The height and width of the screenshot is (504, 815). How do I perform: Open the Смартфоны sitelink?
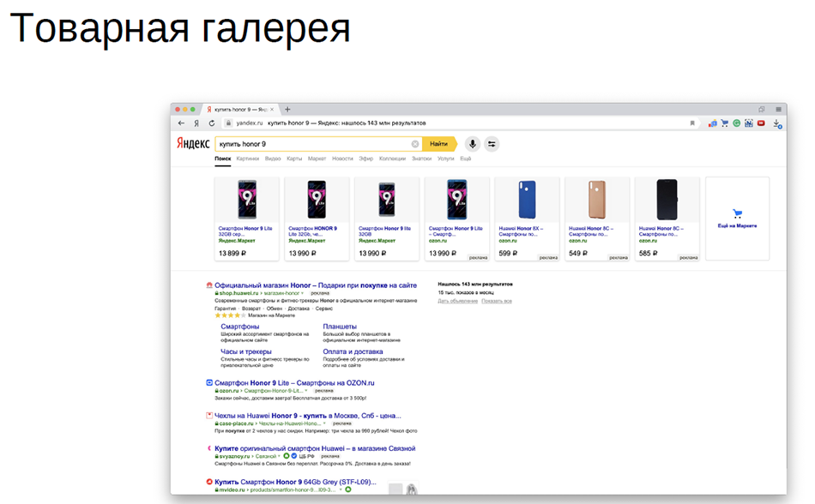239,327
